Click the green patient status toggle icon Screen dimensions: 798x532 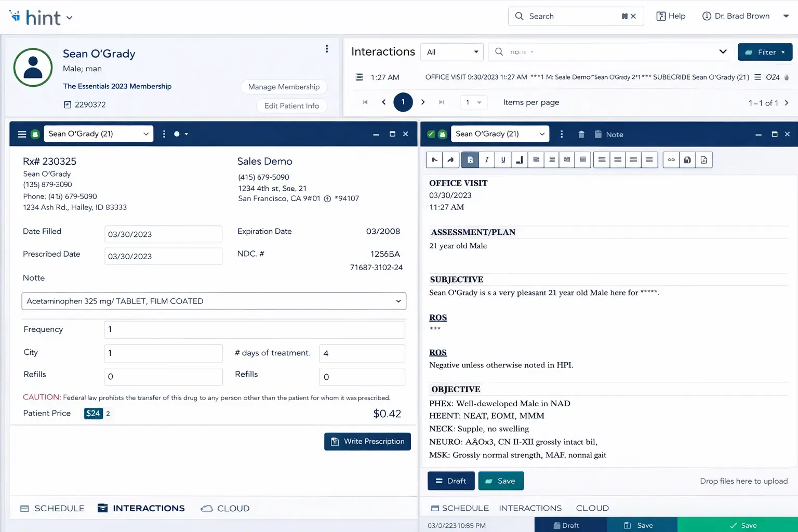[34, 134]
